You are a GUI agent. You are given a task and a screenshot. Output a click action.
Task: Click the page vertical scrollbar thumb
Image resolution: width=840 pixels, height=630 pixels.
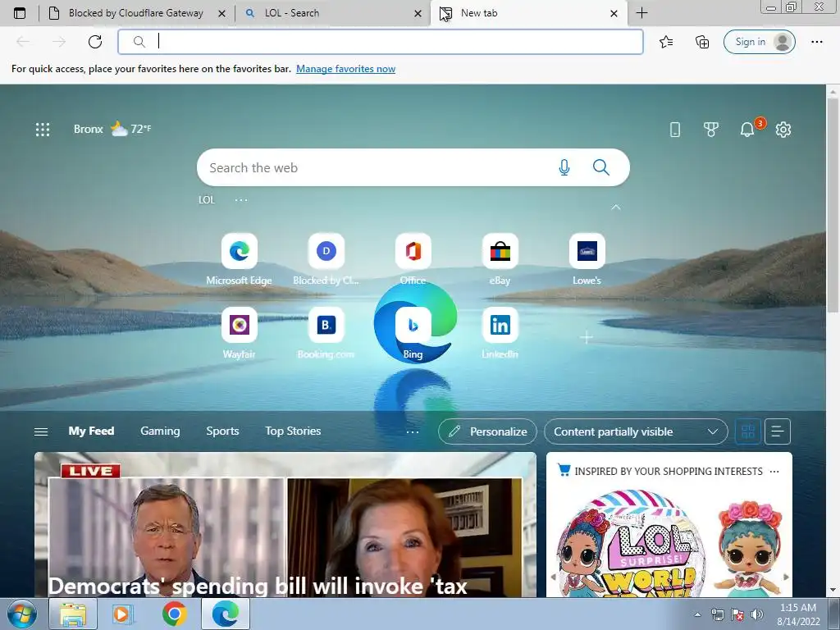coord(833,203)
